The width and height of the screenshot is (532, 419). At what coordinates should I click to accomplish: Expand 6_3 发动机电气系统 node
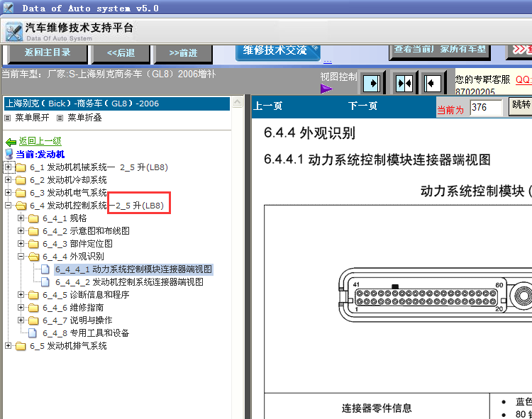(8, 192)
